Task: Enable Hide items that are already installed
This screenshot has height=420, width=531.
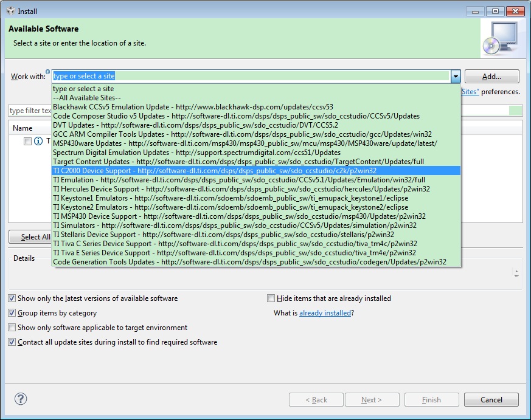Action: click(271, 298)
